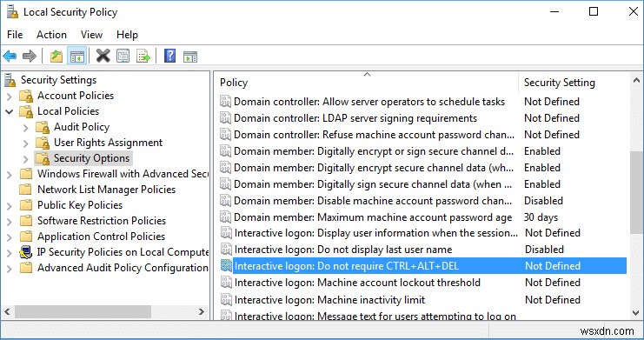This screenshot has height=340, width=644.
Task: Open the View menu
Action: point(91,35)
